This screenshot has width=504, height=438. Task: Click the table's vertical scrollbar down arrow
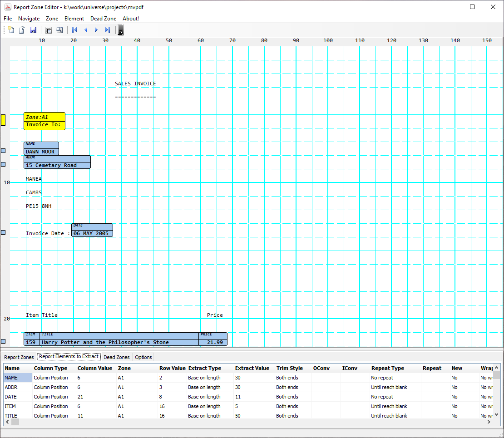497,414
